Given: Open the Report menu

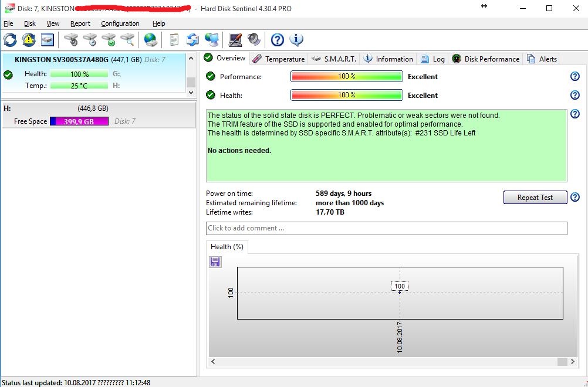Looking at the screenshot, I should [x=80, y=23].
